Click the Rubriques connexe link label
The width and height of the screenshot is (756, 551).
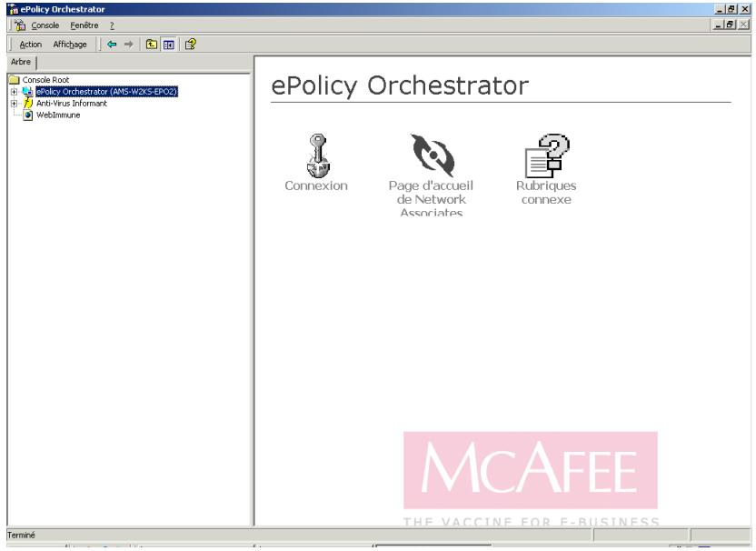pyautogui.click(x=546, y=193)
